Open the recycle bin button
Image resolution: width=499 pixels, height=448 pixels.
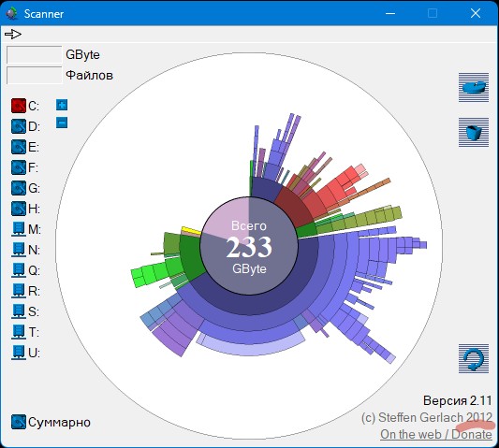(x=474, y=132)
